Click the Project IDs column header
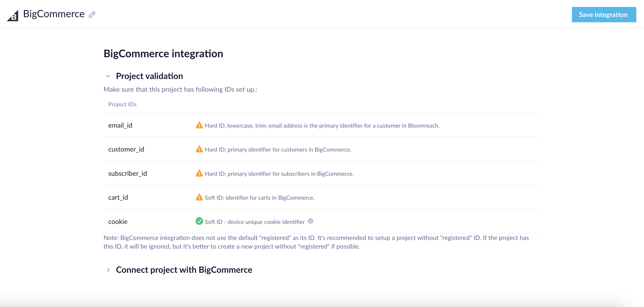 click(x=122, y=104)
